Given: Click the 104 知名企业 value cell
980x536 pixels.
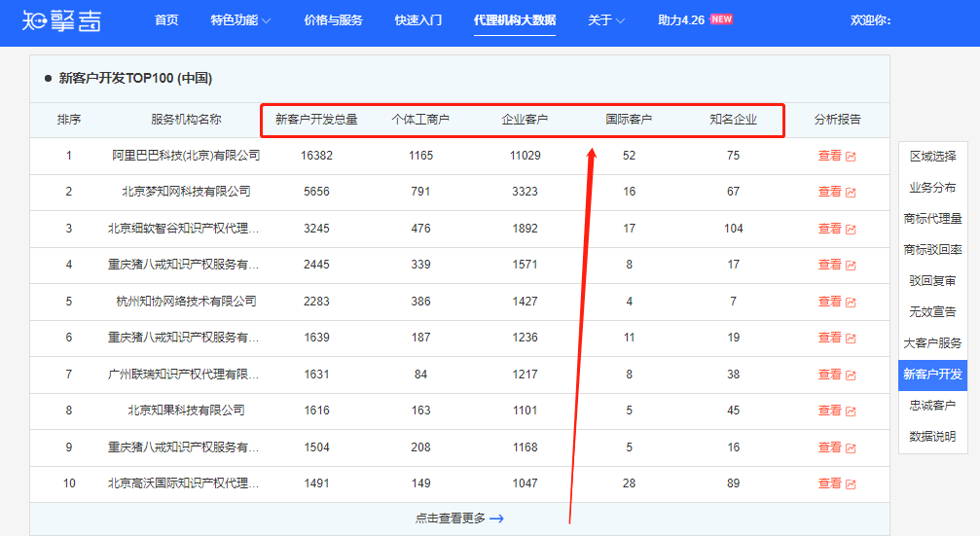Looking at the screenshot, I should (x=733, y=229).
